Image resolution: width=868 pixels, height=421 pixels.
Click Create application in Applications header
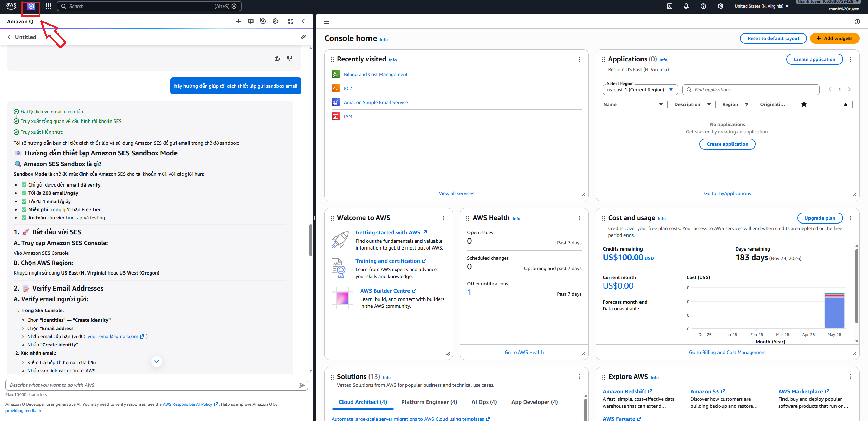coord(814,59)
